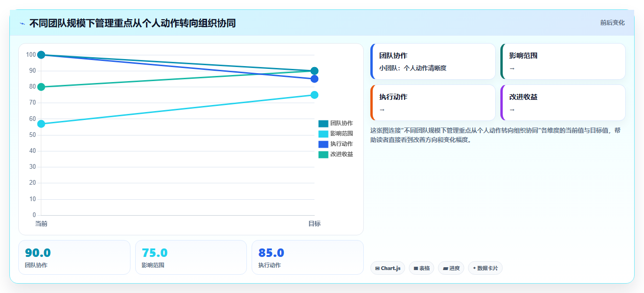644x293 pixels.
Task: Toggle the 改进收益 legend color swatch
Action: click(x=323, y=154)
